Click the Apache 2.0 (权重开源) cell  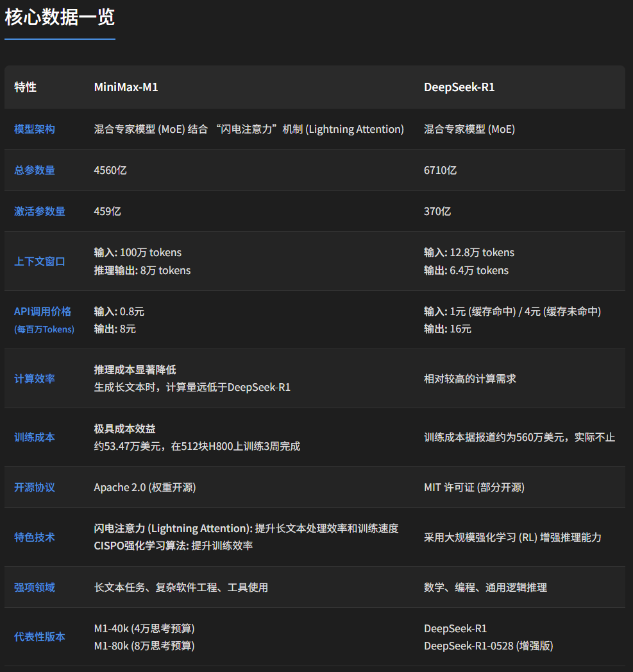point(145,487)
